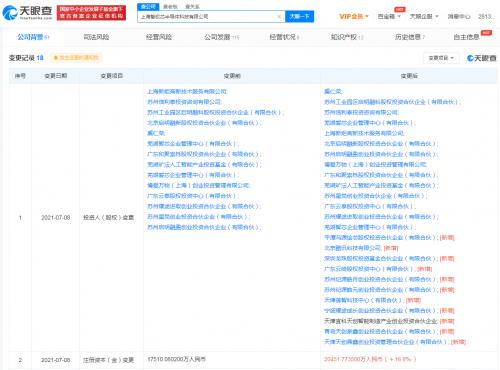Open 消息中心 in the header
500x370 pixels.
click(459, 16)
